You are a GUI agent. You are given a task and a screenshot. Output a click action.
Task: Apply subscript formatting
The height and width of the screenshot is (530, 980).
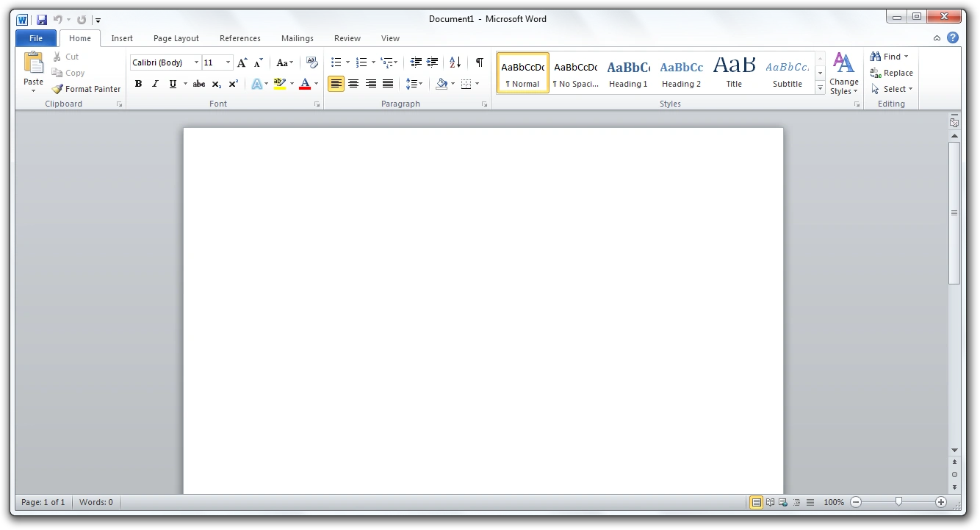point(216,84)
